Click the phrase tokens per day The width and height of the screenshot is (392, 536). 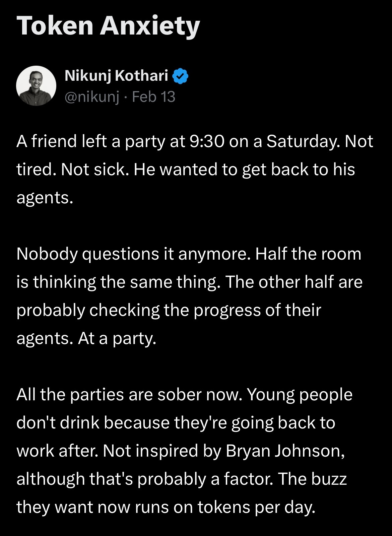(x=256, y=507)
